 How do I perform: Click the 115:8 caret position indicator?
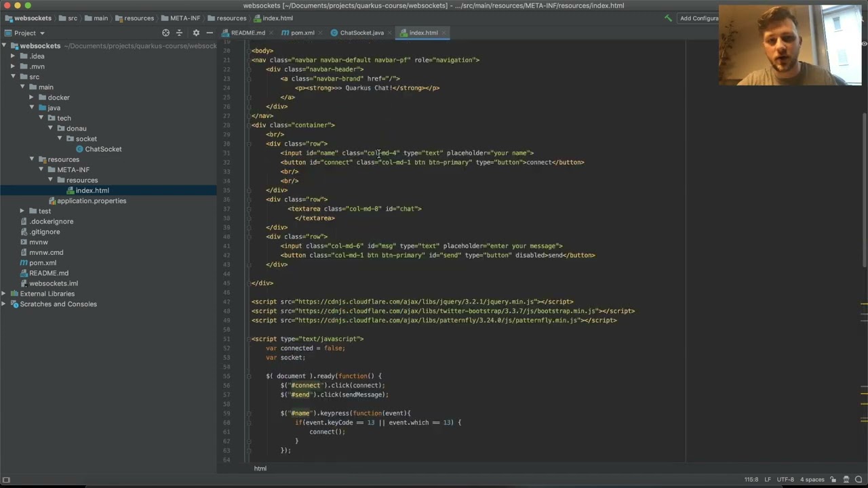coord(751,479)
